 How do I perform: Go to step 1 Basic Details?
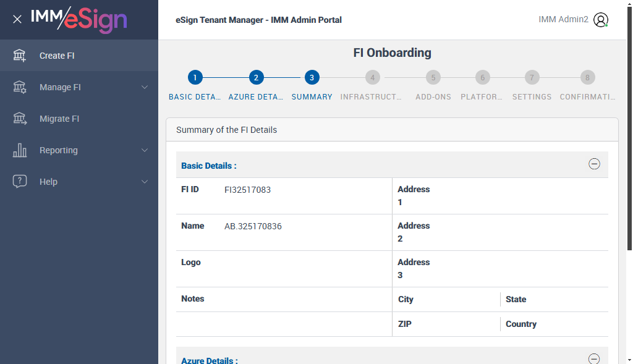click(x=195, y=78)
